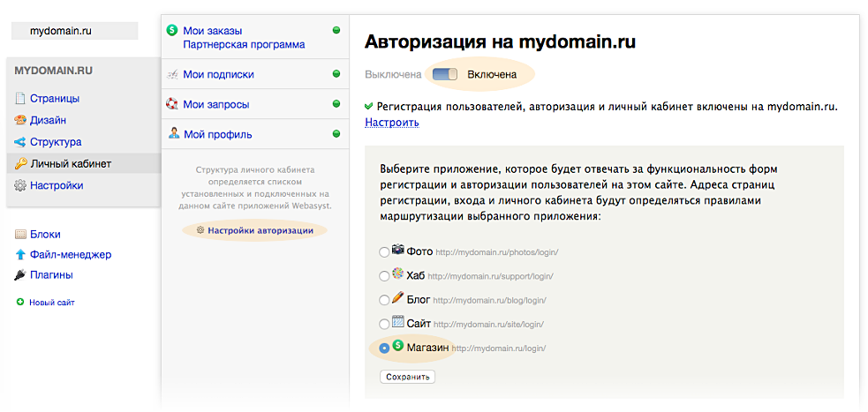This screenshot has height=412, width=868.
Task: Click the camera icon for Фото app
Action: point(398,251)
